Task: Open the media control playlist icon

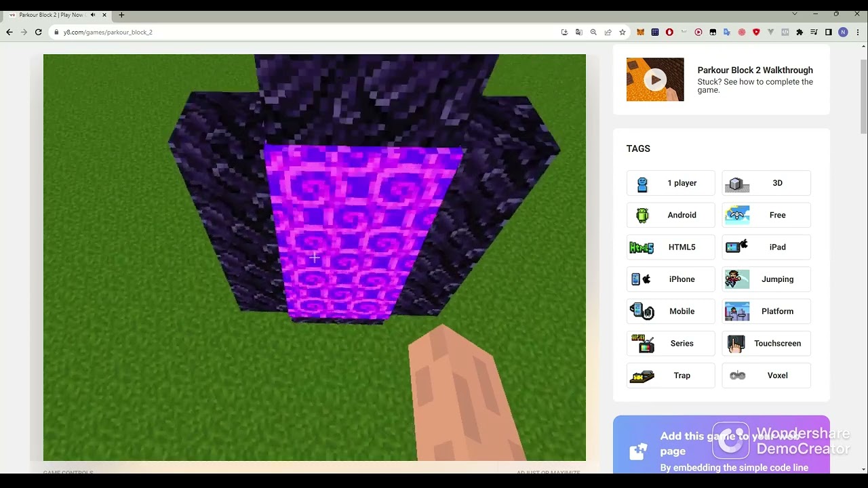Action: tap(814, 32)
